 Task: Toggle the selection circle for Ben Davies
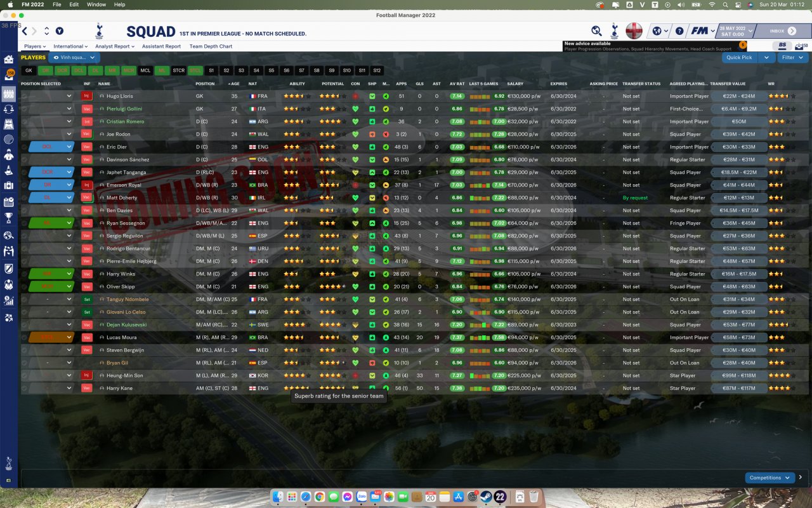[25, 210]
